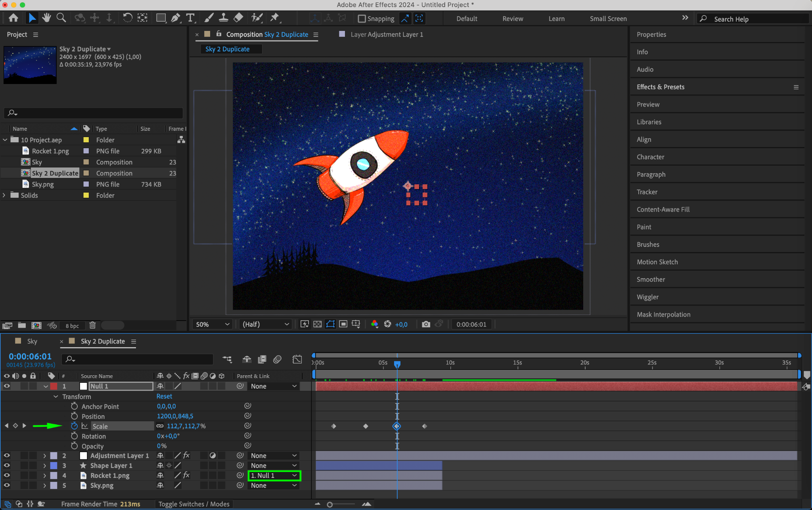812x510 pixels.
Task: Click the Take Snapshot camera icon
Action: tap(426, 324)
